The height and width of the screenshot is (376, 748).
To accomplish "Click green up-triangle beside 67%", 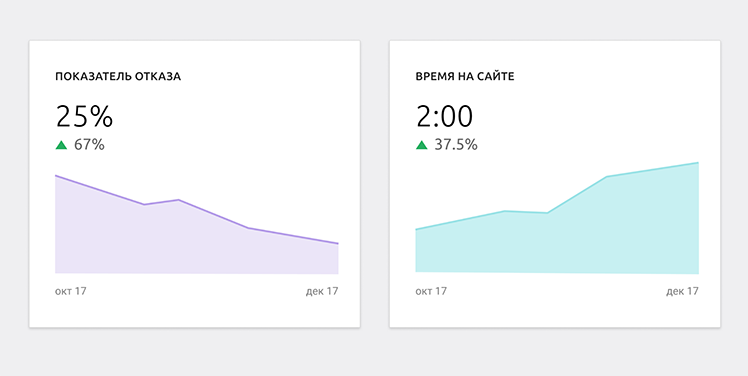I will coord(61,145).
